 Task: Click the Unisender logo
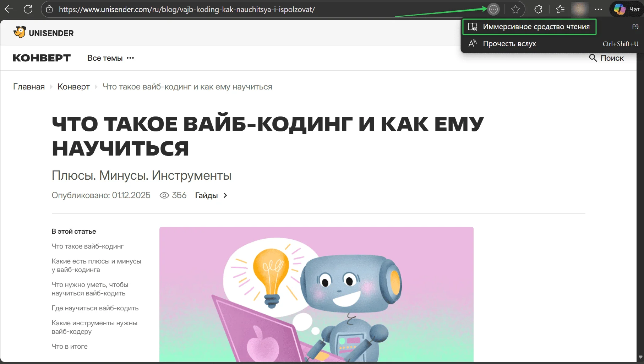coord(44,33)
